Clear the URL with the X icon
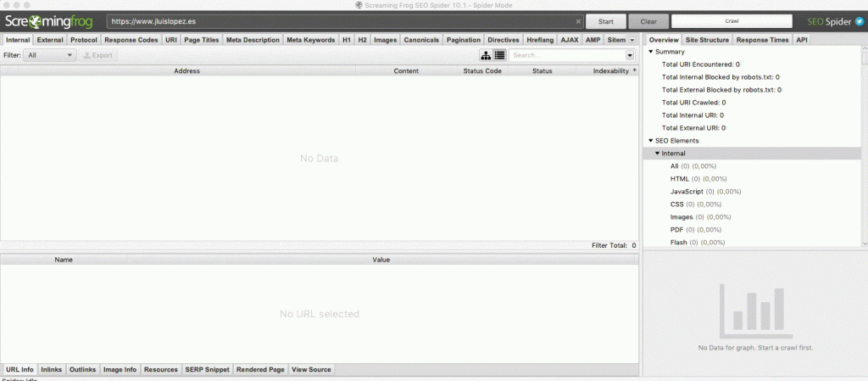 click(x=578, y=21)
